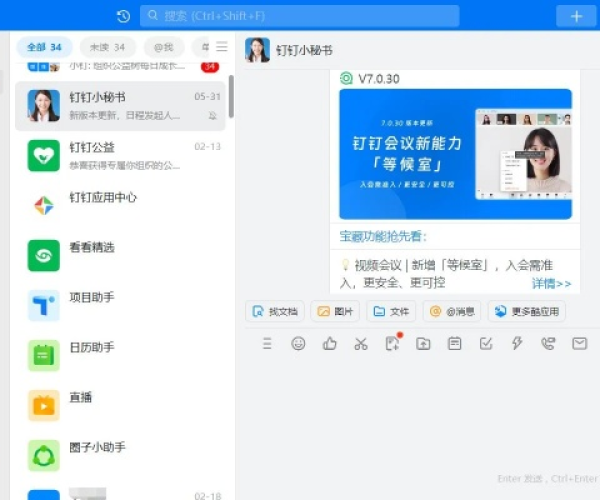Open 直播 conversation
This screenshot has width=600, height=500.
(x=120, y=406)
